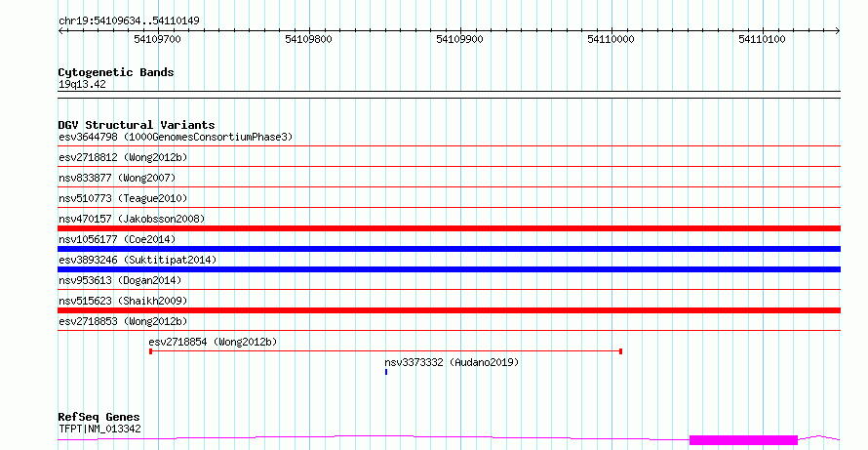This screenshot has height=450, width=868.
Task: Click the small blue nsv3373332 marker
Action: [x=386, y=372]
